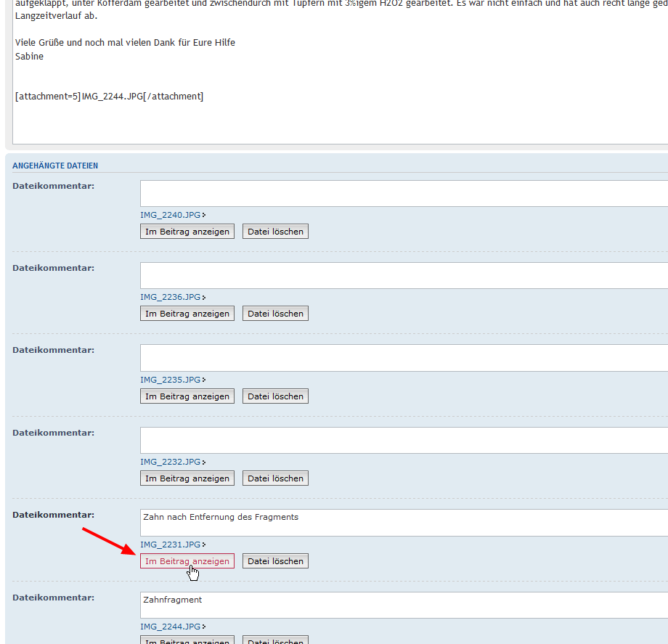
Task: Edit comment 'Zahn nach Entfernung des Fragments'
Action: pyautogui.click(x=403, y=523)
